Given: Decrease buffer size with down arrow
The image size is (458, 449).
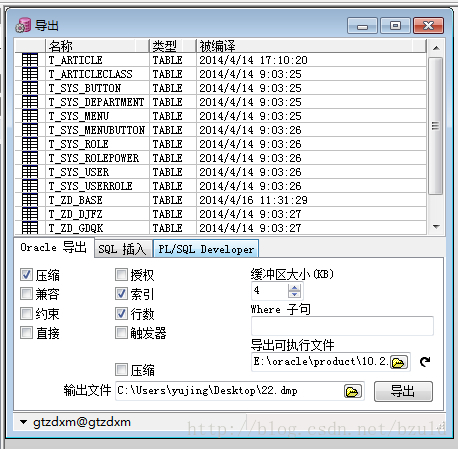Looking at the screenshot, I should 294,295.
